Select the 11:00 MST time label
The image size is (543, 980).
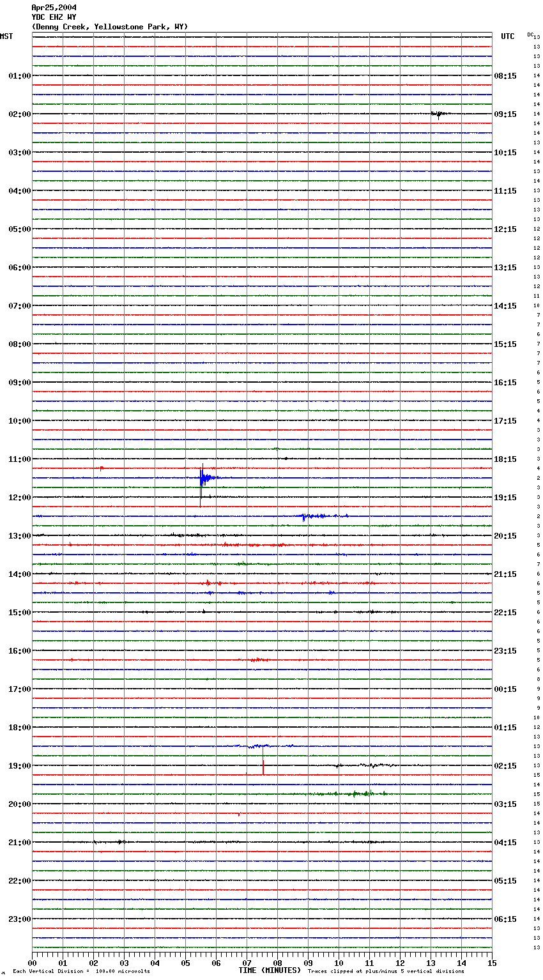[20, 459]
